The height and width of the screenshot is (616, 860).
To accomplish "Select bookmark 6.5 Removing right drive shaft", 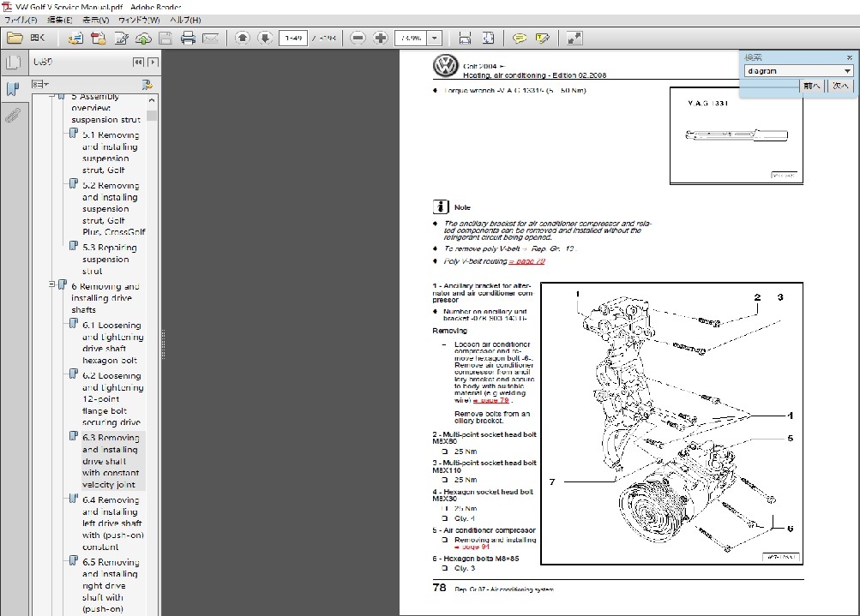I will [x=111, y=585].
